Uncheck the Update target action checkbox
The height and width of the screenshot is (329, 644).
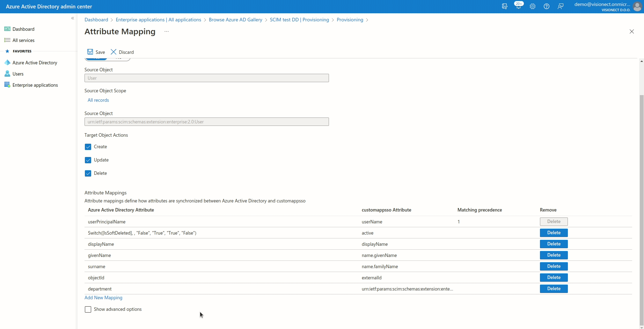88,160
